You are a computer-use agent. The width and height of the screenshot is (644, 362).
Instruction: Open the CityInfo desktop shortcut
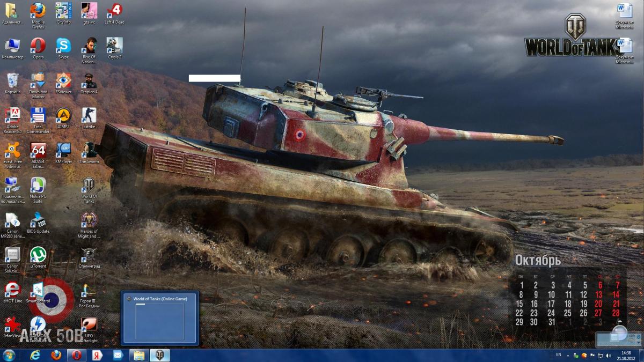[63, 13]
